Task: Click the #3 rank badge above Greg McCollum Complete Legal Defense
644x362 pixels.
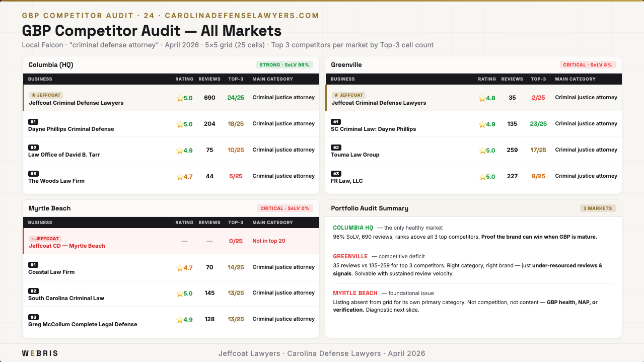Action: coord(33,317)
